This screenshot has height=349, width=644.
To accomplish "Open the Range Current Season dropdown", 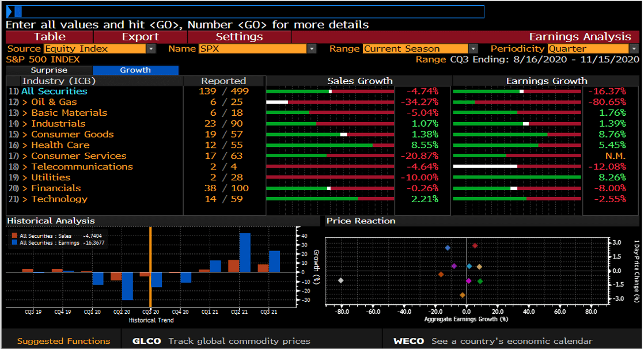I will pyautogui.click(x=473, y=49).
